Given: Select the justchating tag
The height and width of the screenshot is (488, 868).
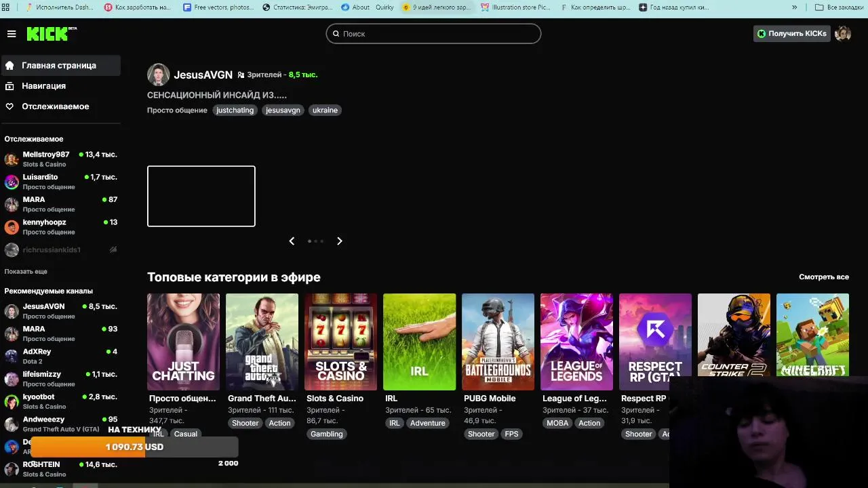Looking at the screenshot, I should pos(235,110).
